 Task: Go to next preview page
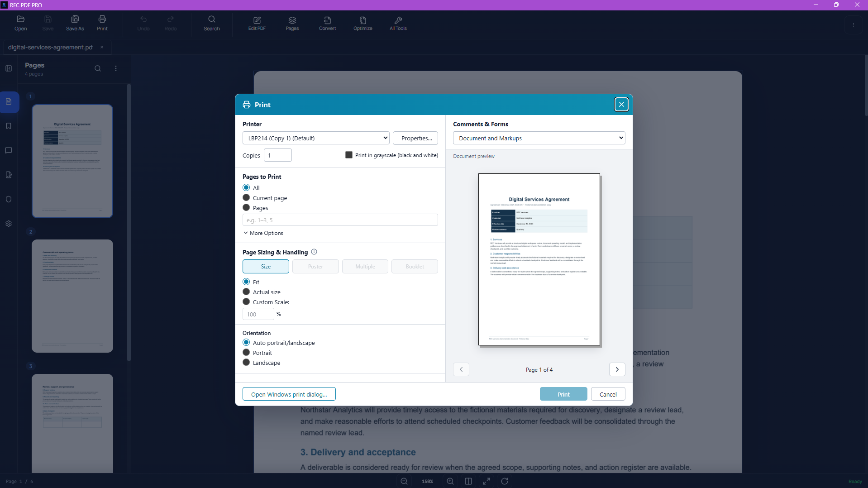point(617,369)
